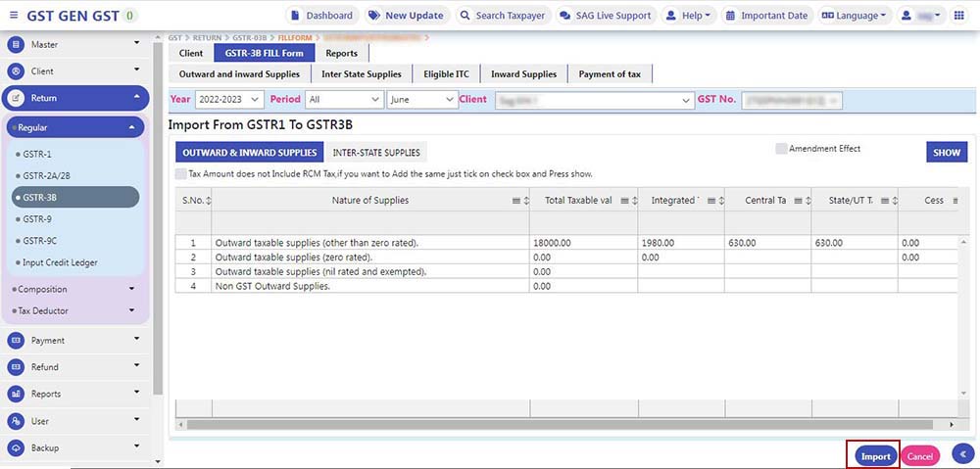Click the Refund sidebar icon

click(16, 367)
